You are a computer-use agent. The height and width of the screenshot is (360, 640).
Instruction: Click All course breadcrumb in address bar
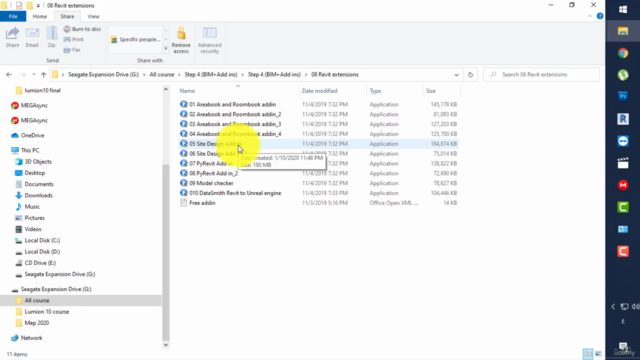coord(162,75)
